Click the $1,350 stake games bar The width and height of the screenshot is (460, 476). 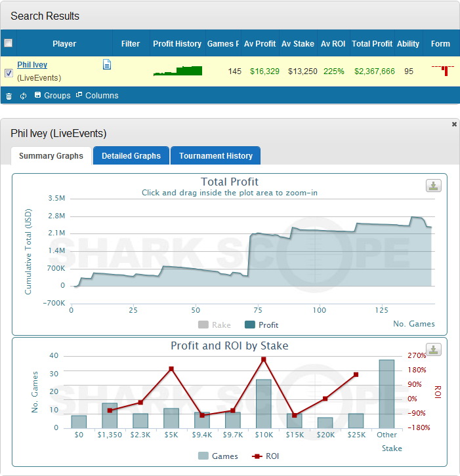110,416
